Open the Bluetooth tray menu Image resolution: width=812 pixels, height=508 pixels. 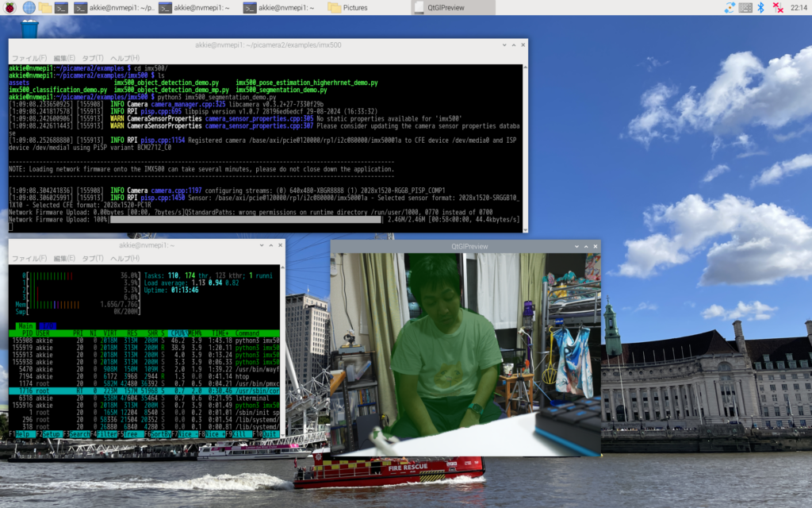point(760,7)
